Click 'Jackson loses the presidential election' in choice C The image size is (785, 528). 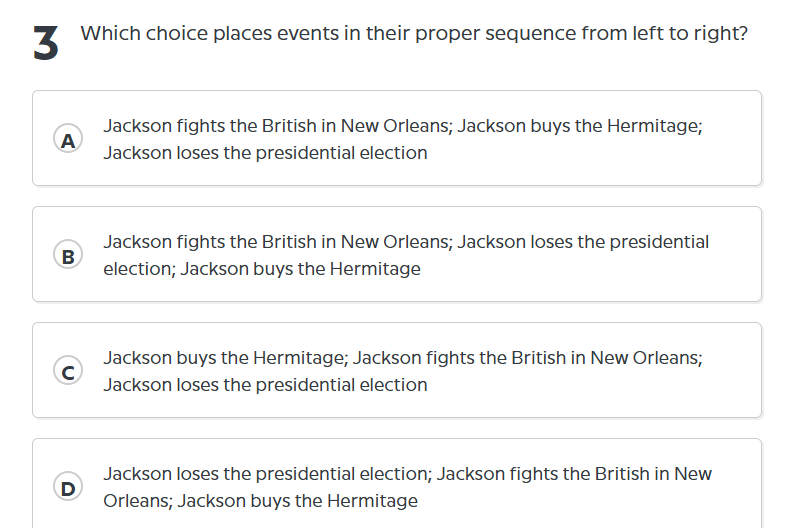pyautogui.click(x=265, y=385)
